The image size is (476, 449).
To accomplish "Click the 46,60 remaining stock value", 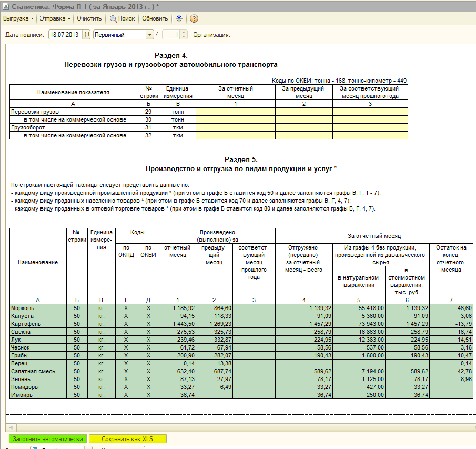I will tap(451, 308).
